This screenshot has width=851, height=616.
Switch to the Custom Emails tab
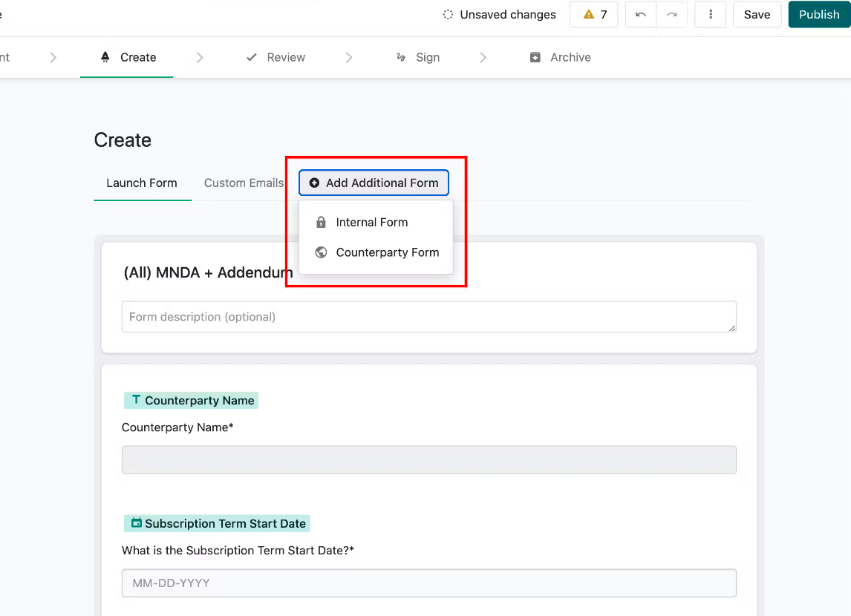pyautogui.click(x=244, y=183)
